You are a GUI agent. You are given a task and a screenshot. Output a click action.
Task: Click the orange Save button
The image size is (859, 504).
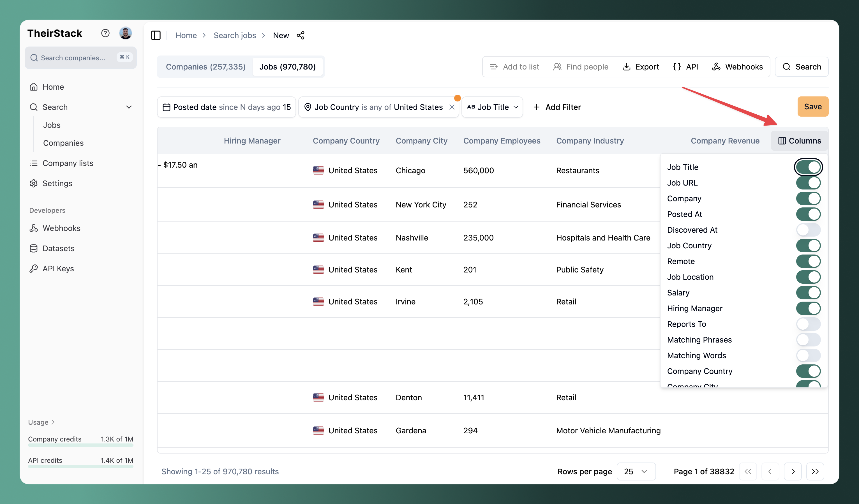point(813,106)
